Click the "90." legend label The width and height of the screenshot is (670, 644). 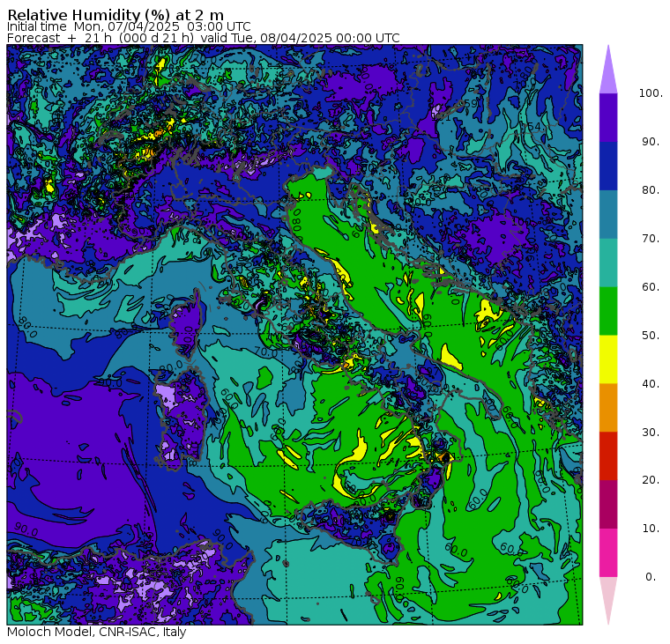[651, 142]
